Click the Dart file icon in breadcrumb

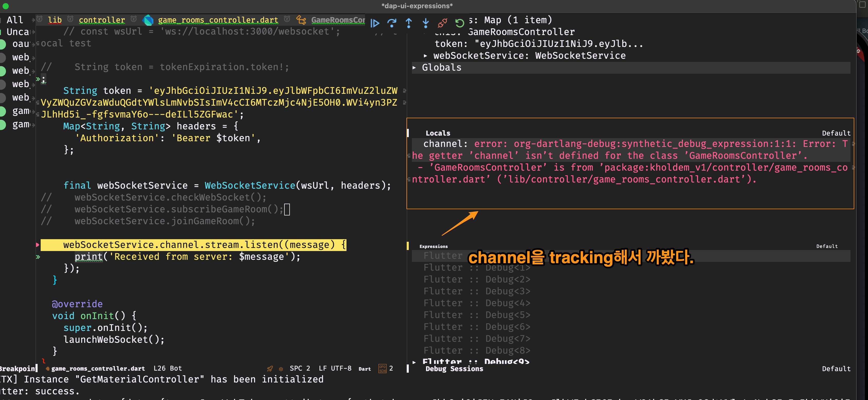[148, 20]
